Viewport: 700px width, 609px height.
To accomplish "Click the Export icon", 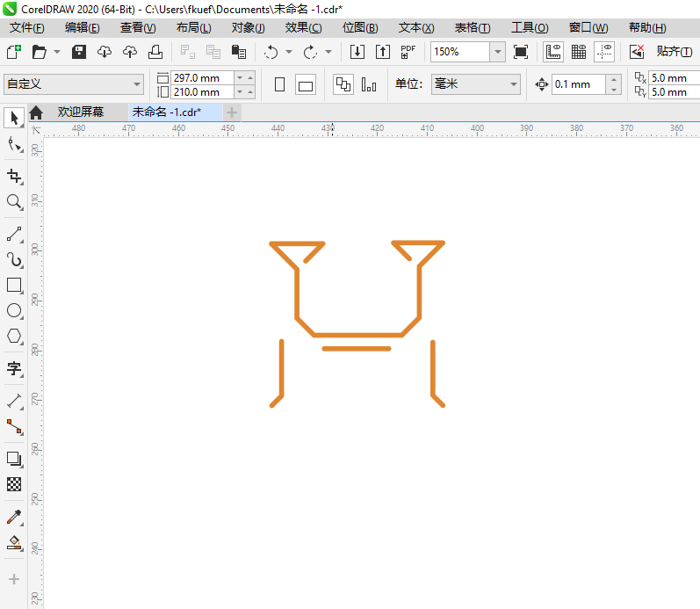I will [x=383, y=52].
